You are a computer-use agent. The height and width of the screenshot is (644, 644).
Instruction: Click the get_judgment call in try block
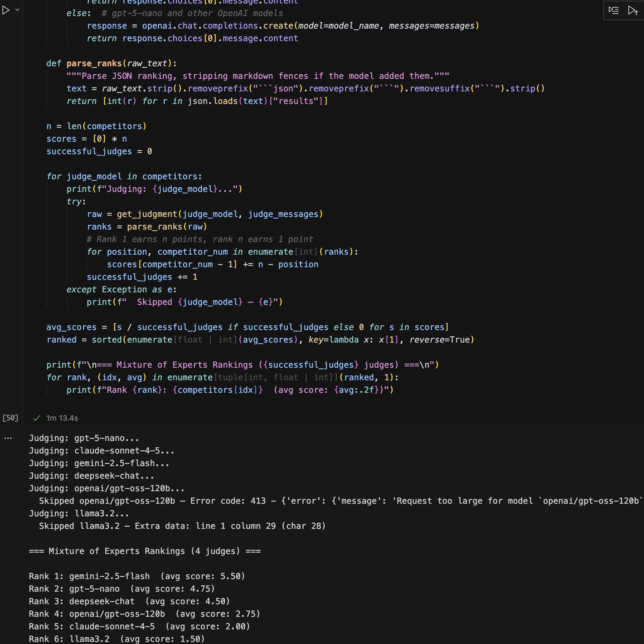(x=147, y=214)
